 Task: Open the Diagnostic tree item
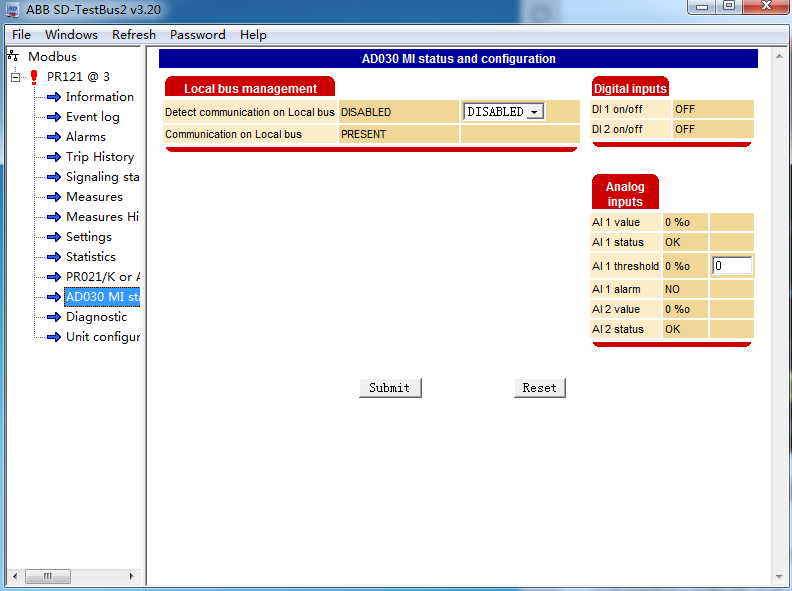click(x=96, y=317)
